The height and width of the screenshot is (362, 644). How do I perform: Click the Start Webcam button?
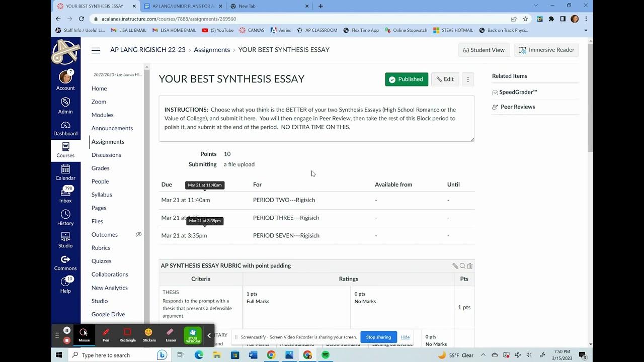click(193, 335)
